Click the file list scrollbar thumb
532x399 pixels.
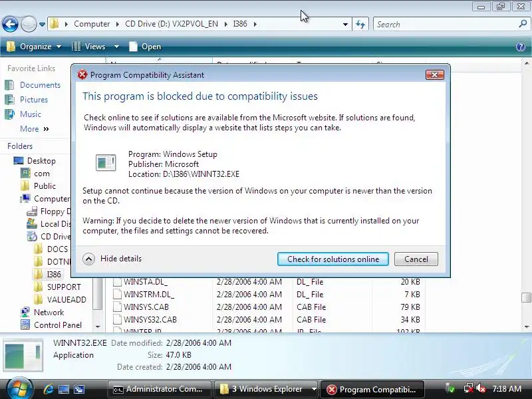(x=526, y=297)
